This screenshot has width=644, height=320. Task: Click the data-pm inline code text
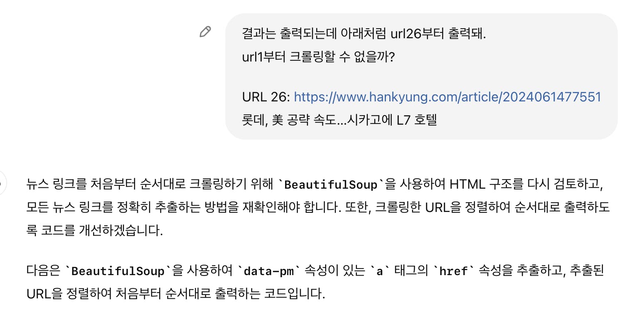click(268, 271)
